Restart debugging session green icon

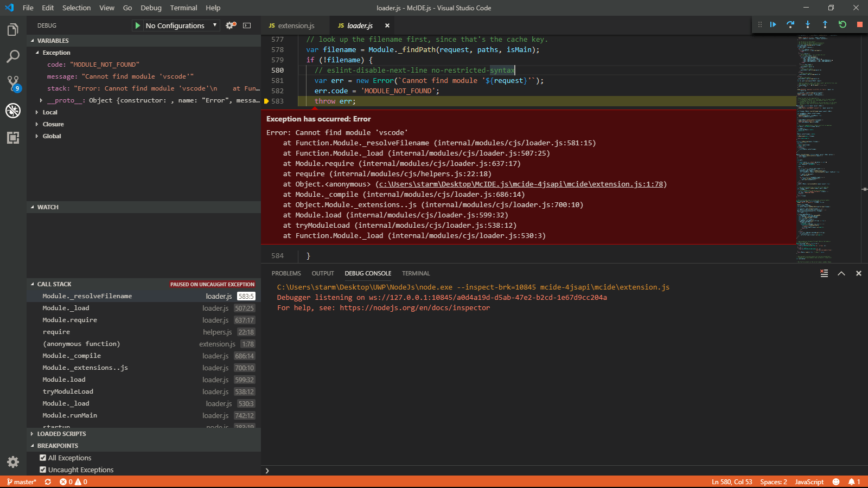(843, 24)
